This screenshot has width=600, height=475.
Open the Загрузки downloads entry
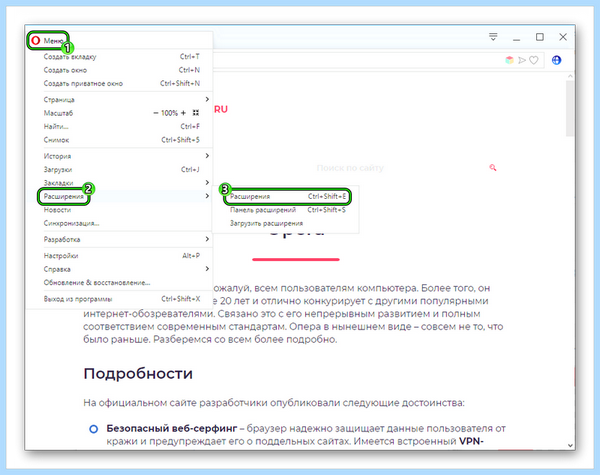121,169
